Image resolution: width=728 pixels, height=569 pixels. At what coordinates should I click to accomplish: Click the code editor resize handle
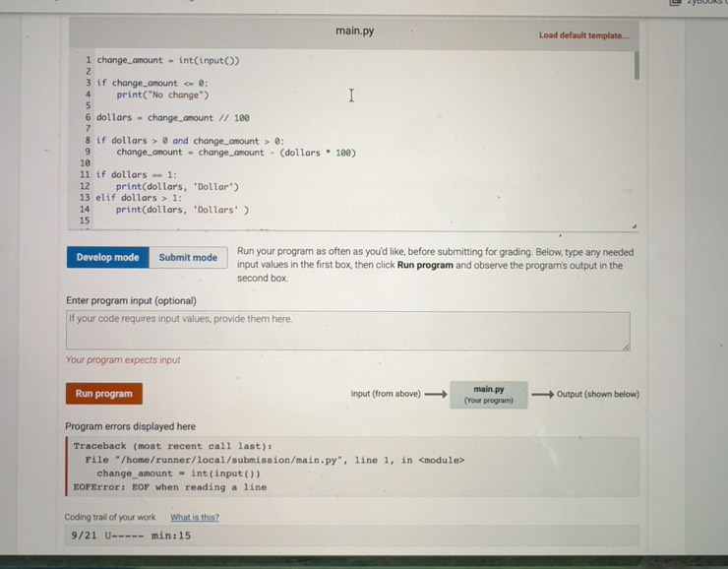pos(635,225)
